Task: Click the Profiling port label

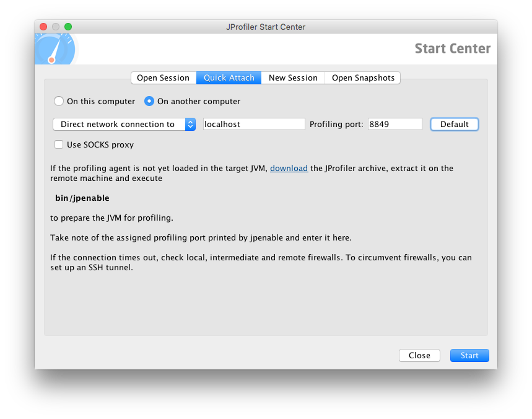Action: 336,124
